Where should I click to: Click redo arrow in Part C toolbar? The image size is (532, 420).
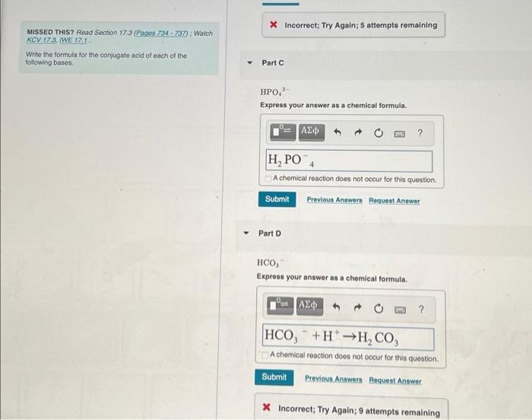click(358, 132)
